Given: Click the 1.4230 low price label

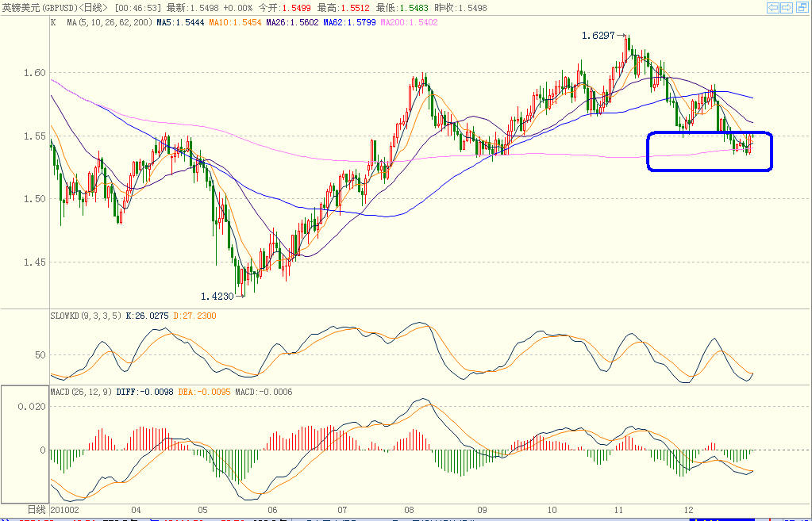Looking at the screenshot, I should click(x=217, y=297).
